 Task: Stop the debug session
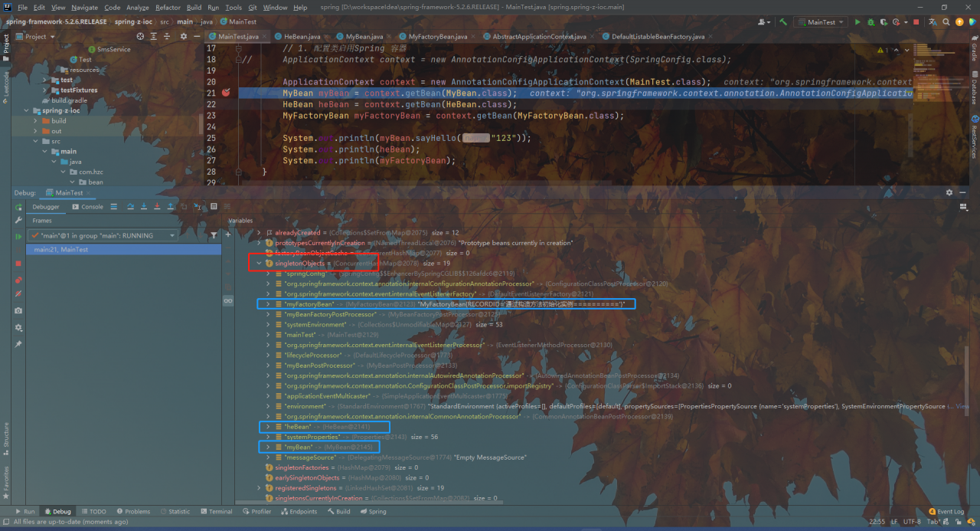coord(18,264)
